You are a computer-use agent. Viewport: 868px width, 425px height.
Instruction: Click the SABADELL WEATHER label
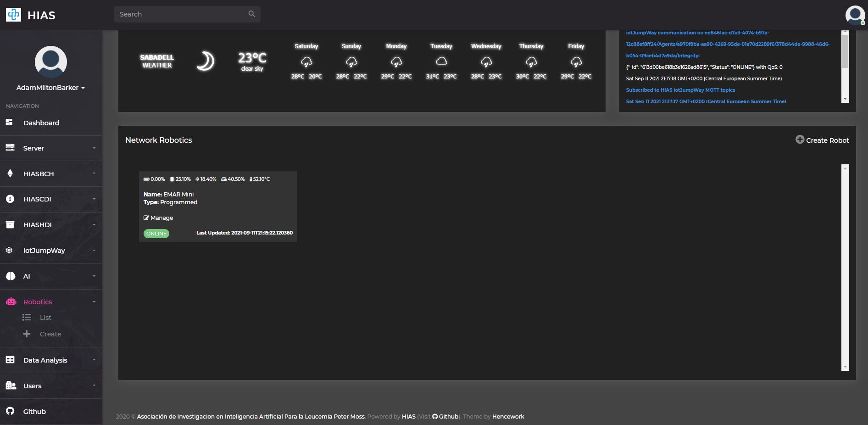point(157,62)
